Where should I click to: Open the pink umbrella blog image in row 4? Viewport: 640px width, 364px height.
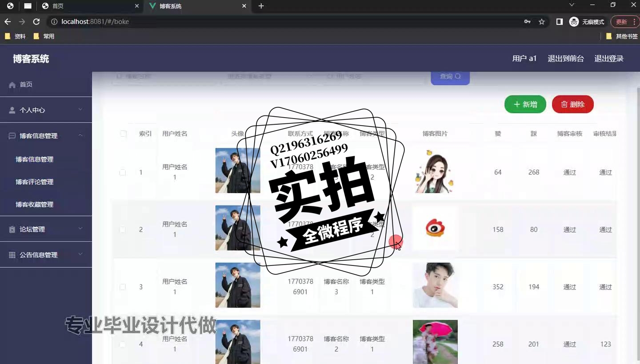[435, 342]
